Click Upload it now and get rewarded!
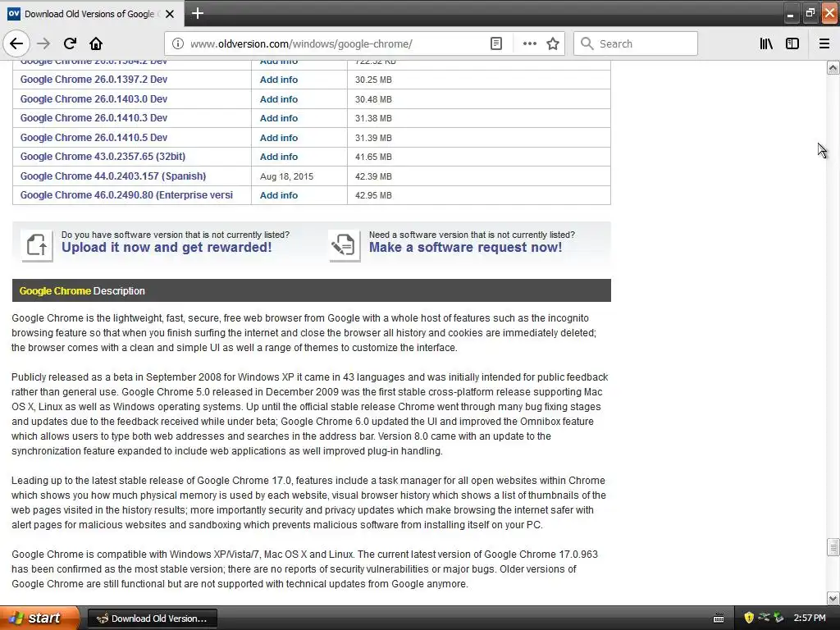This screenshot has height=630, width=840. (x=167, y=248)
